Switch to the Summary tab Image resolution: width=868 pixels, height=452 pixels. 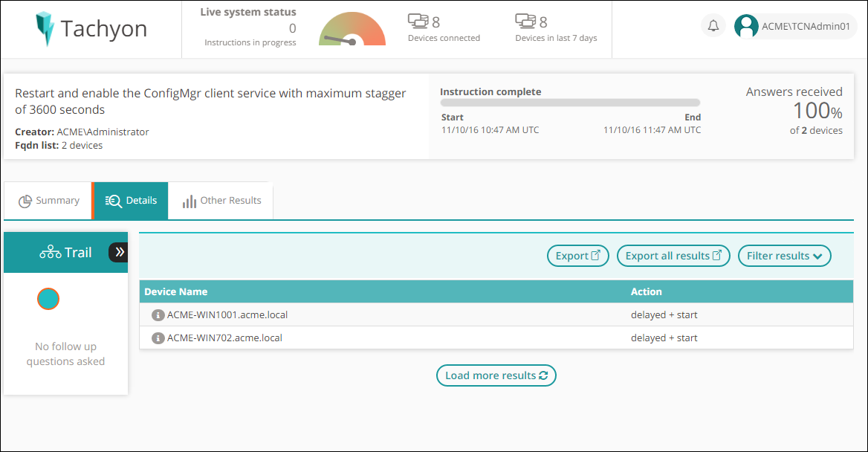[48, 201]
